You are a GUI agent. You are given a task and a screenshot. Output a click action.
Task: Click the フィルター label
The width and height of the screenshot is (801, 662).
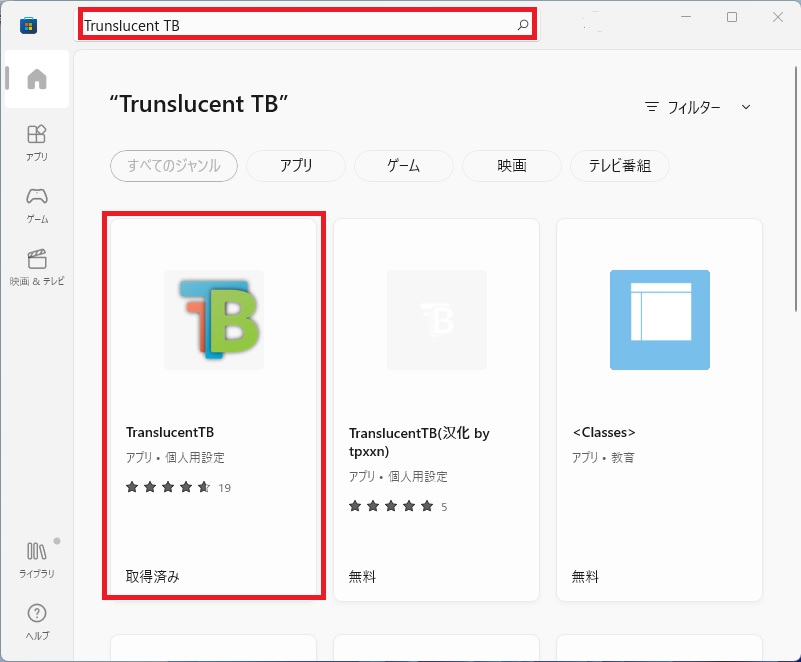pos(694,107)
